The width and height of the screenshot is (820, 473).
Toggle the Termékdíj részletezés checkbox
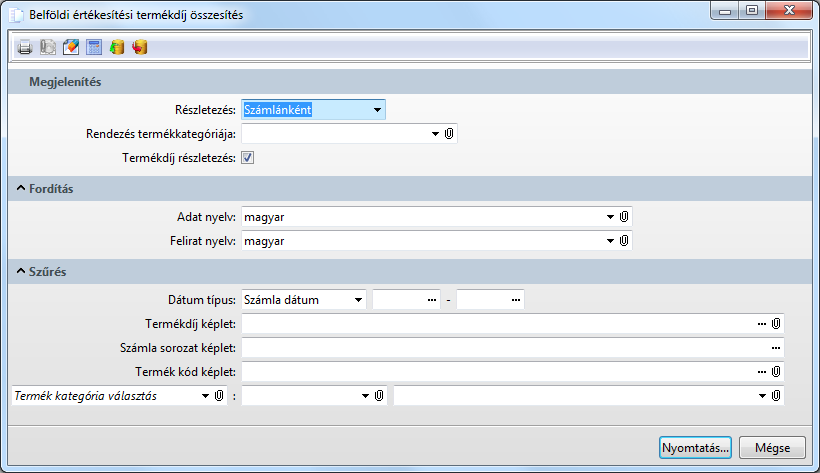point(248,158)
